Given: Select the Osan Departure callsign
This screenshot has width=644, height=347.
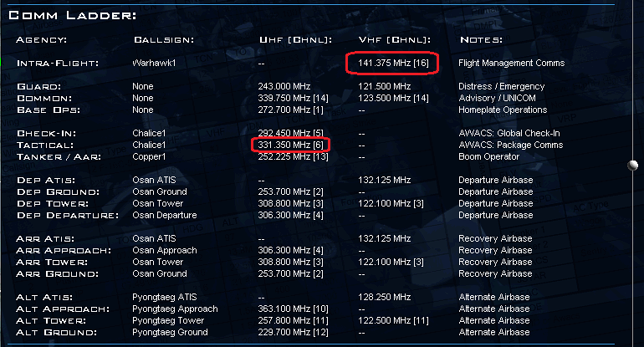Looking at the screenshot, I should click(164, 215).
